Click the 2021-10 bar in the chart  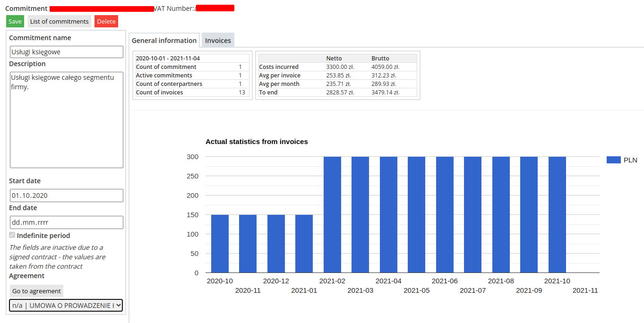coord(557,215)
